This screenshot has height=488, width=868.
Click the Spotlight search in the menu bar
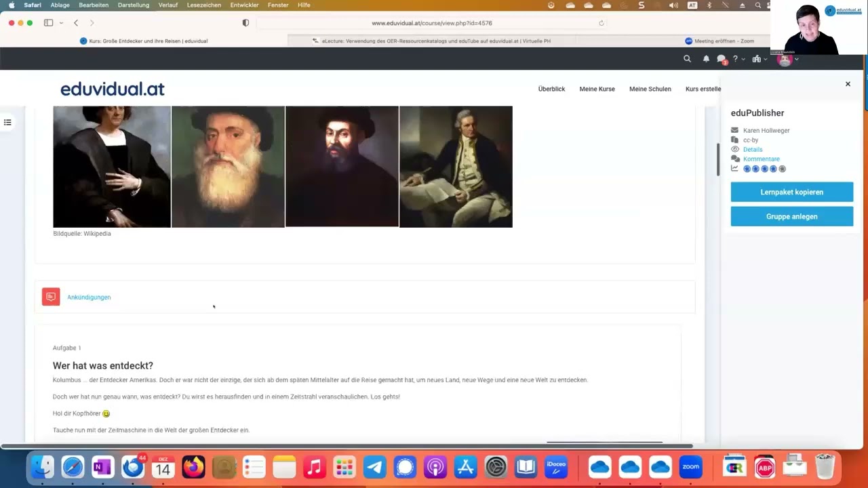(758, 5)
